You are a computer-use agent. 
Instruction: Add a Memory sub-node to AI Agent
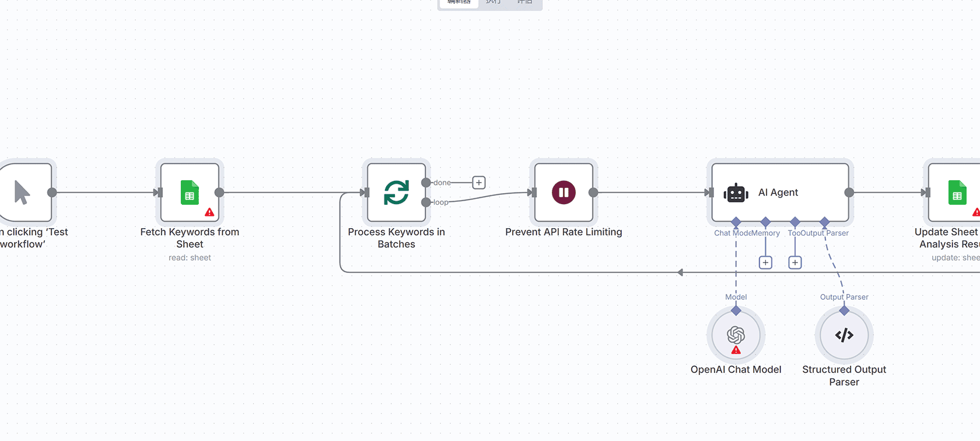point(765,262)
